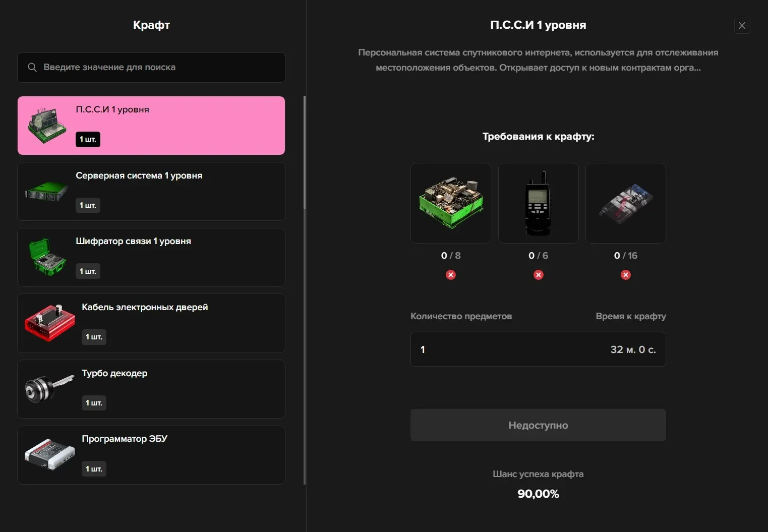Click the black radio handset requirement
The height and width of the screenshot is (532, 768).
(538, 203)
